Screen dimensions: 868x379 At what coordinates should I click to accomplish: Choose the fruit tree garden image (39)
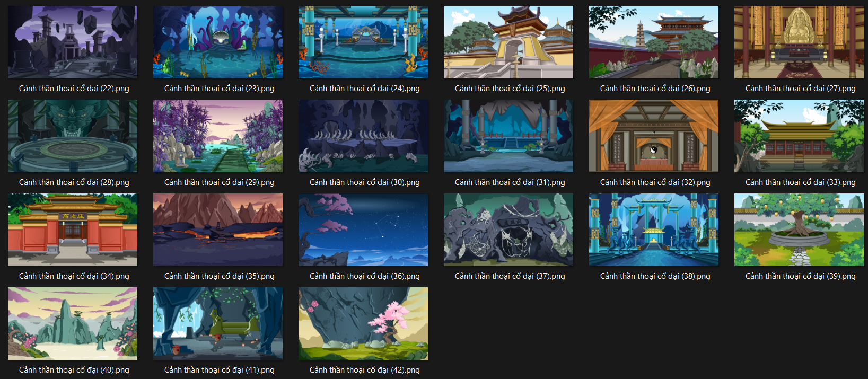click(799, 230)
